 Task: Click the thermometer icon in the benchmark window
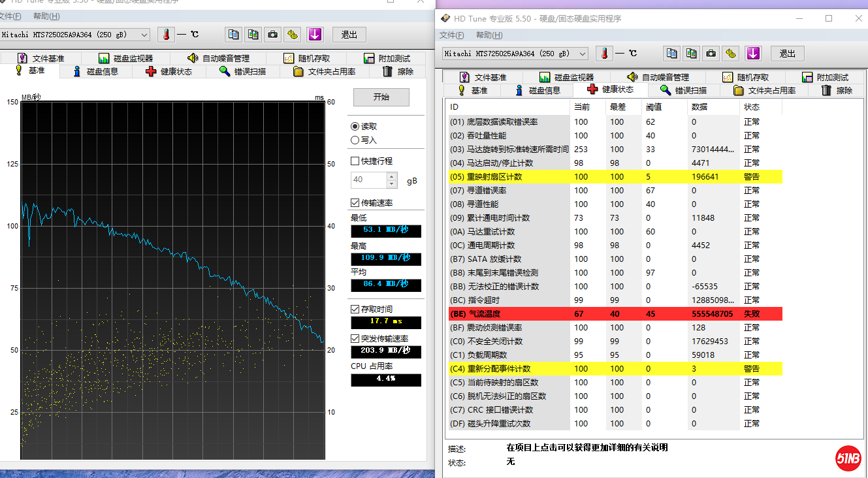[x=166, y=35]
